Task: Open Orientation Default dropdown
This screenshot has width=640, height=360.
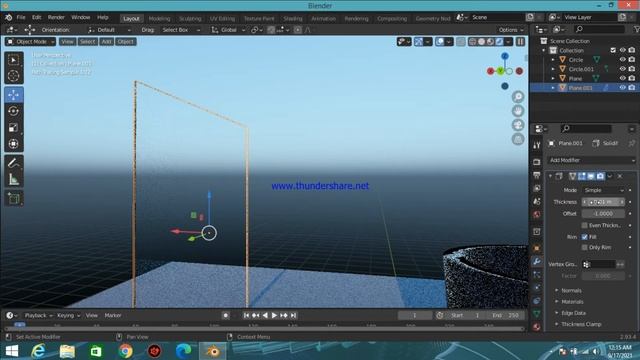Action: point(109,30)
